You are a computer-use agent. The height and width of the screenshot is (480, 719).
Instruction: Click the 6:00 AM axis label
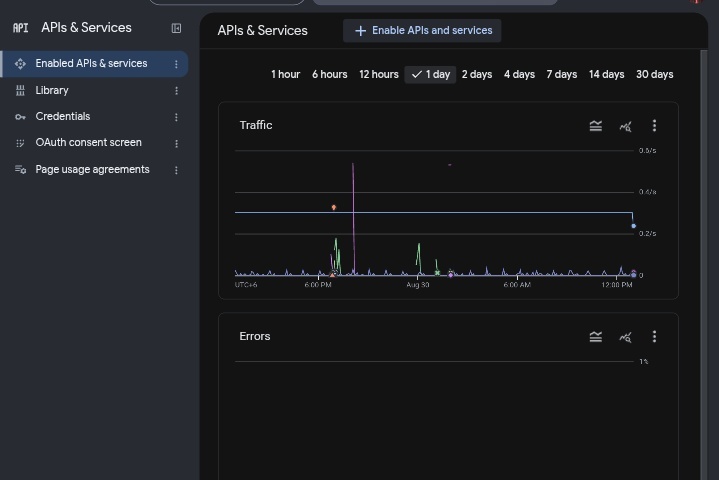point(517,285)
